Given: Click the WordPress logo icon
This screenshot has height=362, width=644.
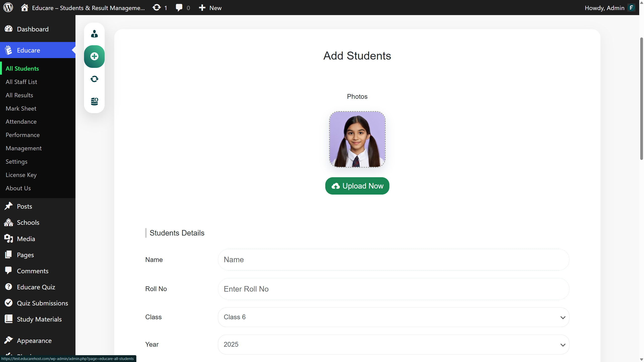Looking at the screenshot, I should tap(8, 8).
